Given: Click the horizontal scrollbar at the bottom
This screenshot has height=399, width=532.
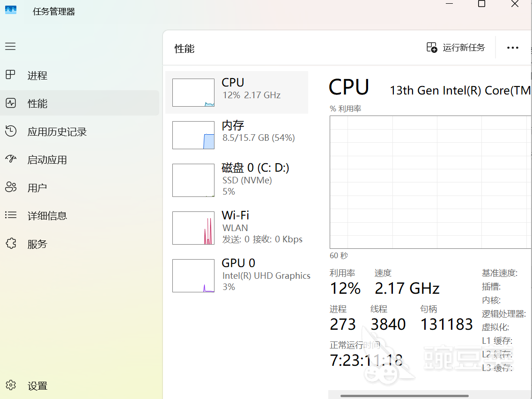Looking at the screenshot, I should (405, 396).
